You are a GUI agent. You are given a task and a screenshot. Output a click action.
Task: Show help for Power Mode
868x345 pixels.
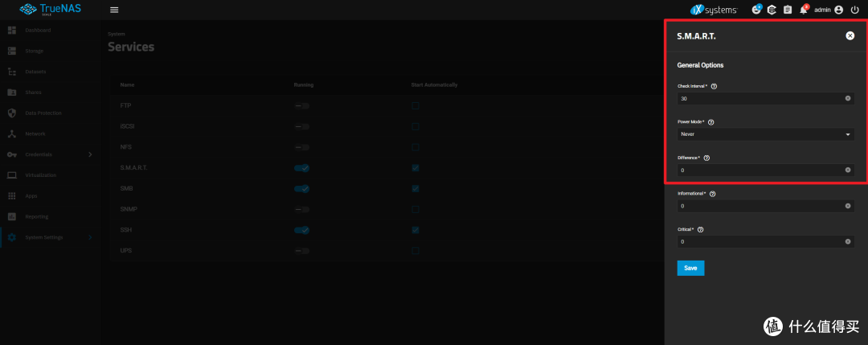pos(710,121)
